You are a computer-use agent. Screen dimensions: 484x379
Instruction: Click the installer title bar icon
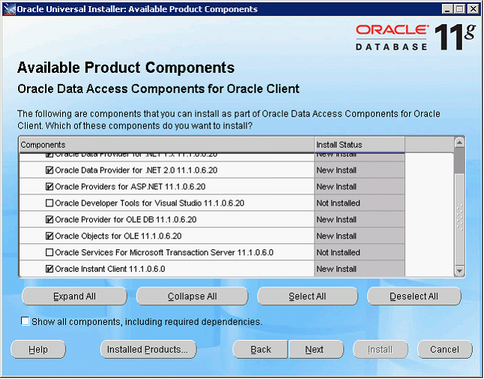10,9
